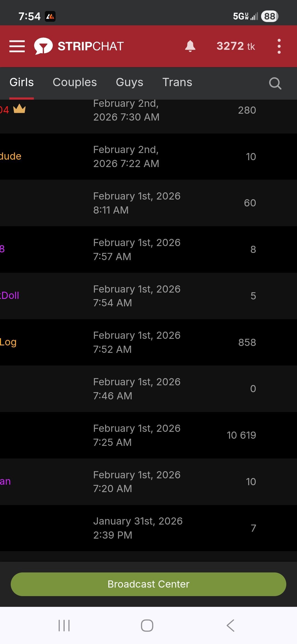Viewport: 297px width, 644px height.
Task: Tap the Stripchat logo
Action: [79, 46]
